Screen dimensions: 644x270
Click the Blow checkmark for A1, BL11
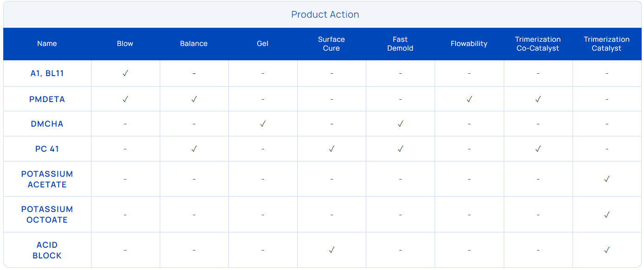125,73
